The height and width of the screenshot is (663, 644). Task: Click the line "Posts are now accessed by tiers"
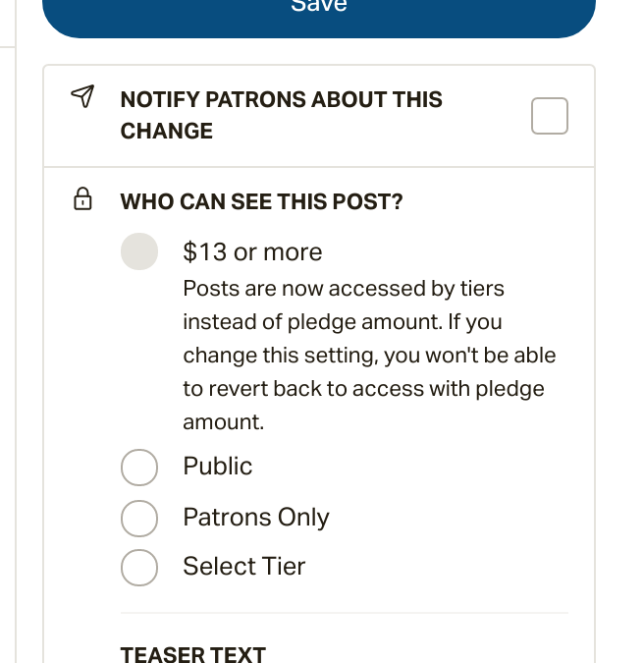(344, 289)
